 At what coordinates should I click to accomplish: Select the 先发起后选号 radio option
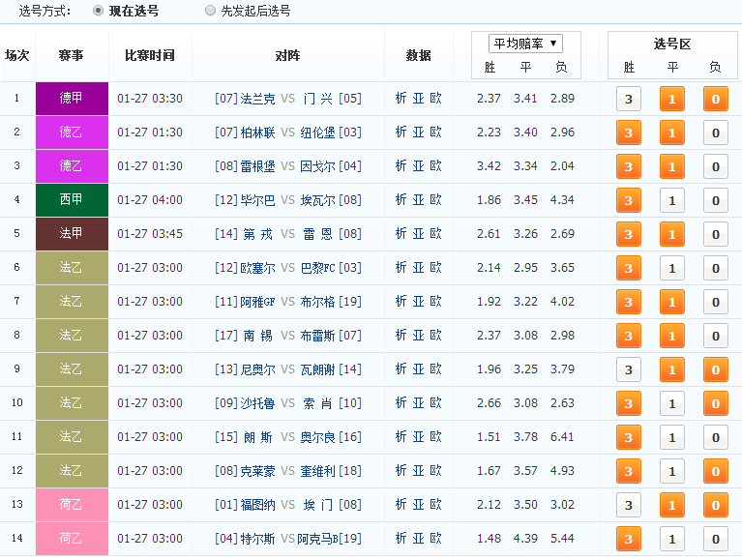pyautogui.click(x=210, y=11)
